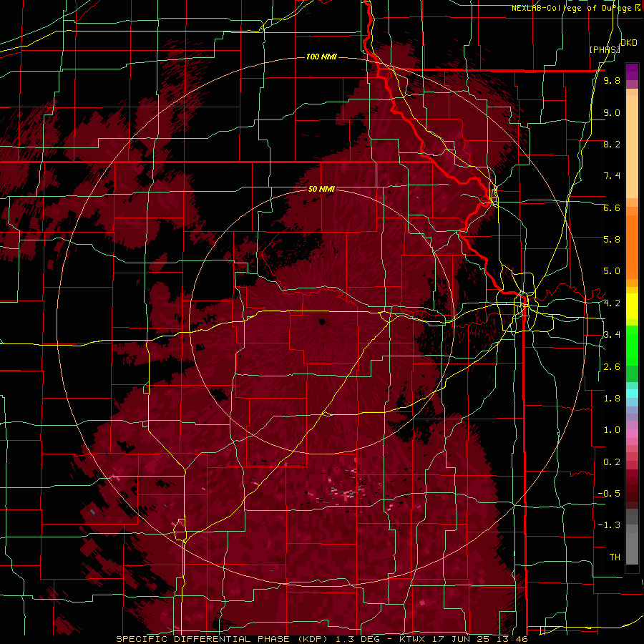Click the 1.0 value on the scale

(x=612, y=430)
